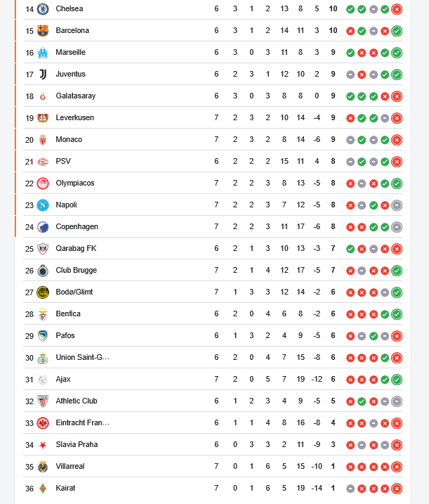
Task: Click the Club Brugge name link
Action: pyautogui.click(x=77, y=270)
